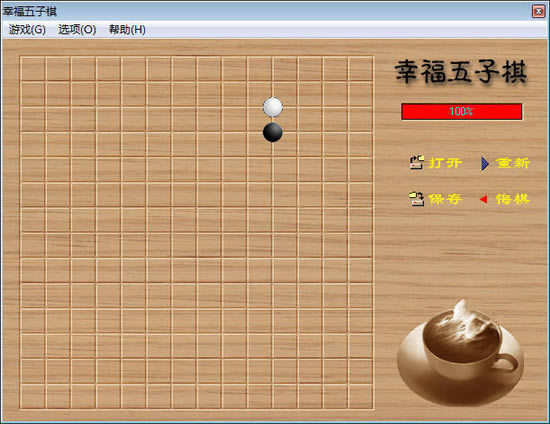Open the 游戏(G) menu
550x424 pixels.
point(27,30)
